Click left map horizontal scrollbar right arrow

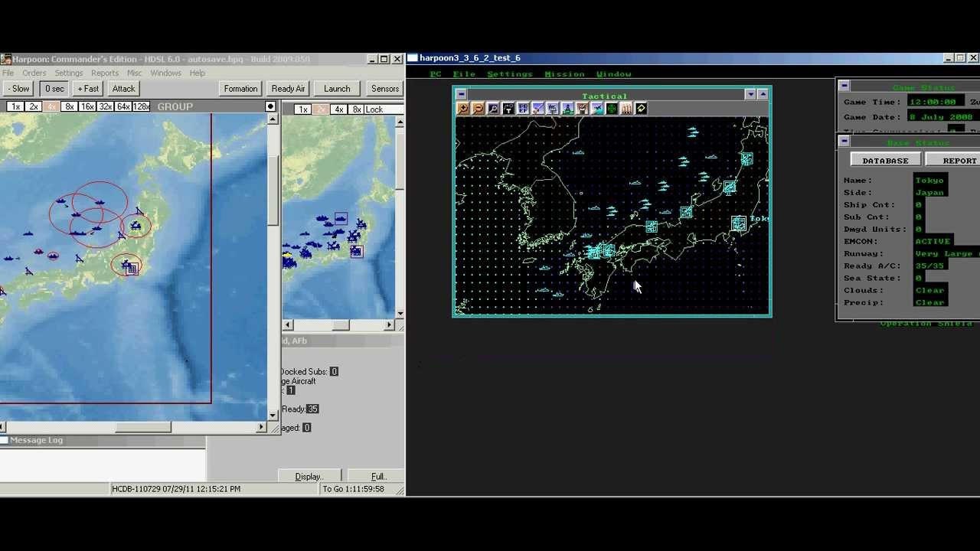[261, 427]
